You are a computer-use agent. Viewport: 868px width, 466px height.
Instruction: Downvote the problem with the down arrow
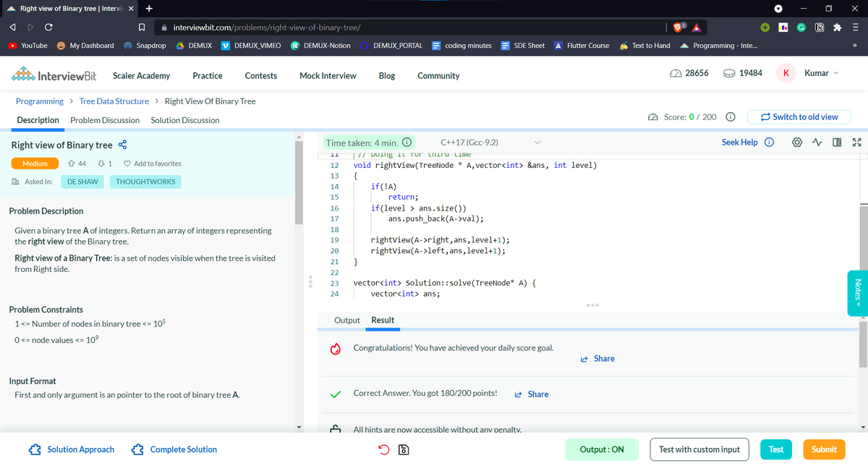tap(101, 164)
